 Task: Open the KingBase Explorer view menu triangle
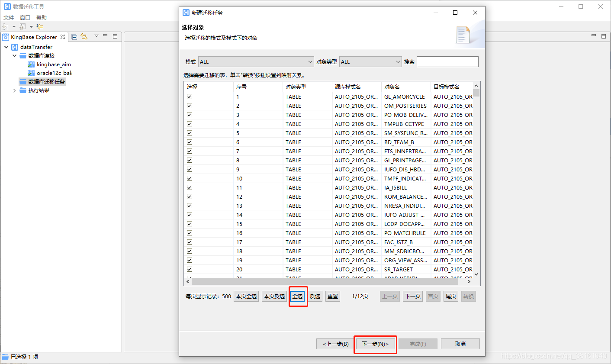pos(96,36)
